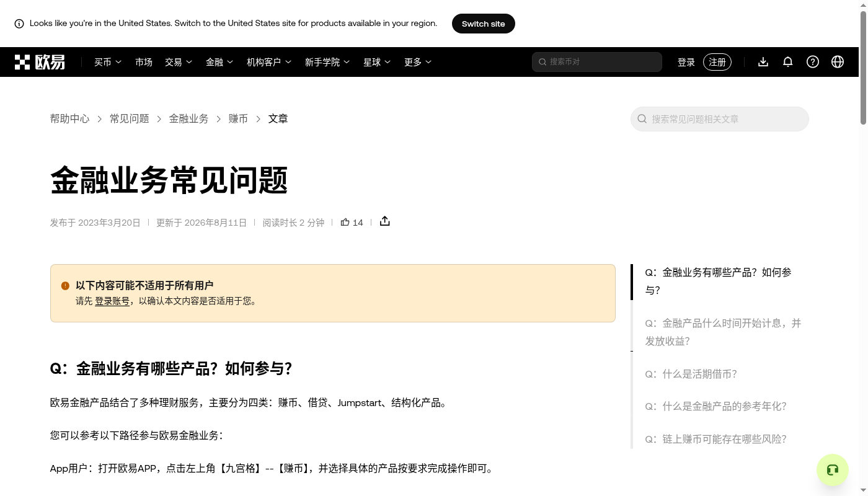This screenshot has height=496, width=868.
Task: Click the OKX 欧易 logo
Action: point(40,62)
